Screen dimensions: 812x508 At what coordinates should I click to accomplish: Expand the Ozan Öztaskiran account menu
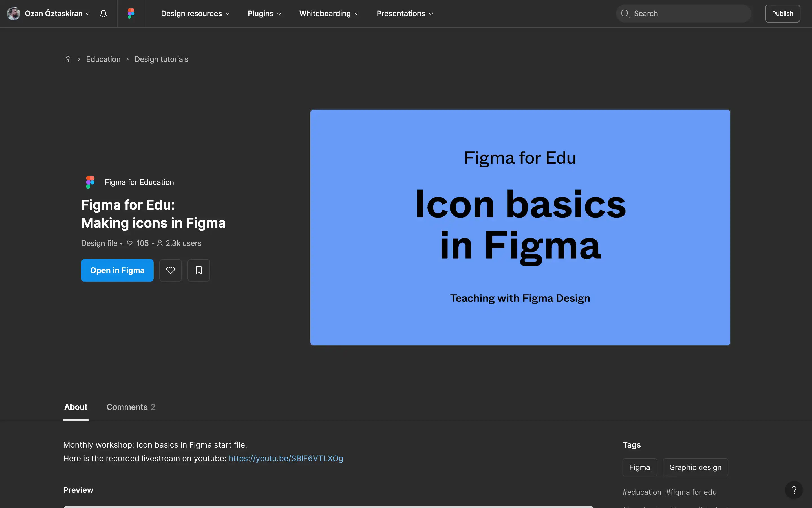tap(57, 14)
